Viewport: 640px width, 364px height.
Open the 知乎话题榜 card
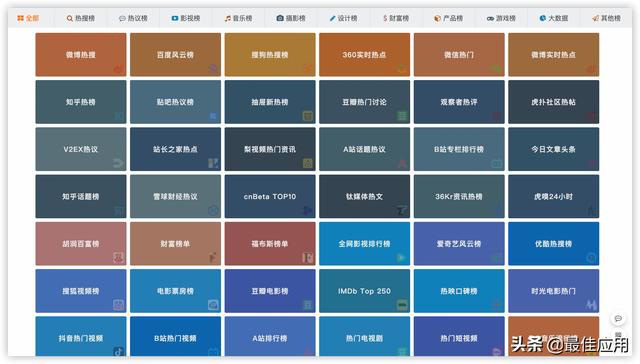click(81, 196)
